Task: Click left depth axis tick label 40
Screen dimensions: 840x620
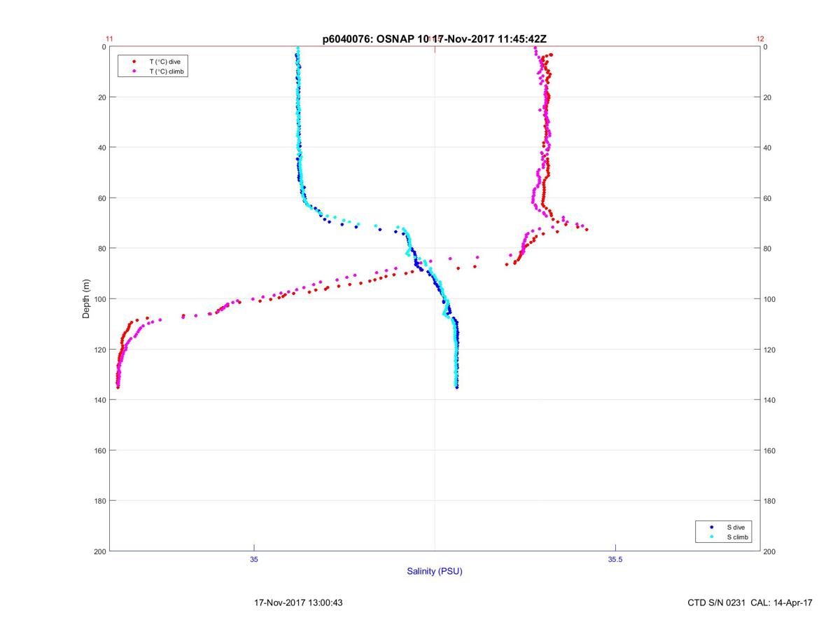Action: point(102,148)
